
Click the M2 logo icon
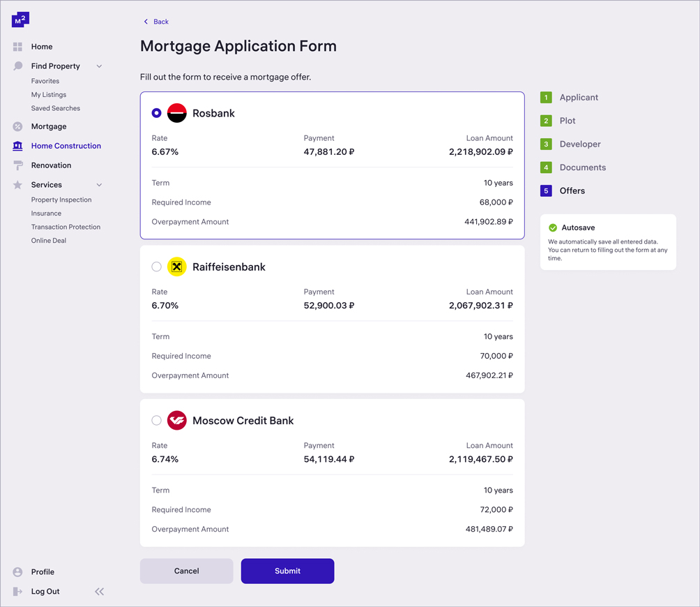[x=20, y=20]
